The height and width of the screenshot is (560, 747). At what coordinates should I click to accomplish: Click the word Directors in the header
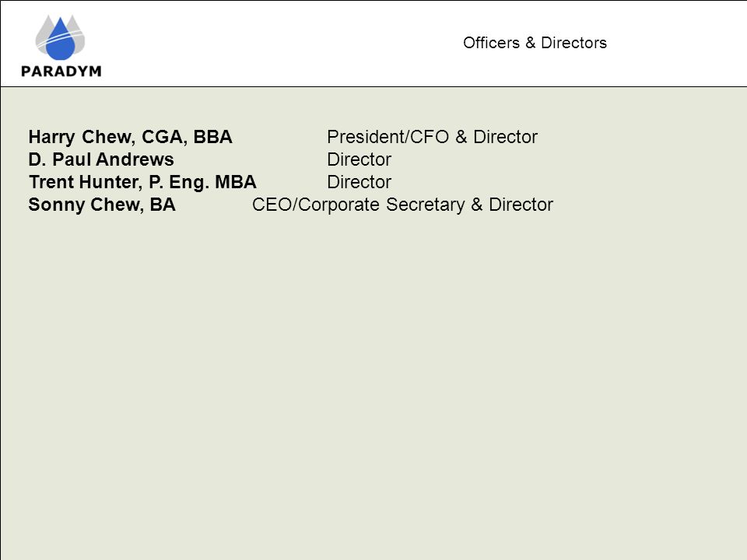(x=573, y=43)
